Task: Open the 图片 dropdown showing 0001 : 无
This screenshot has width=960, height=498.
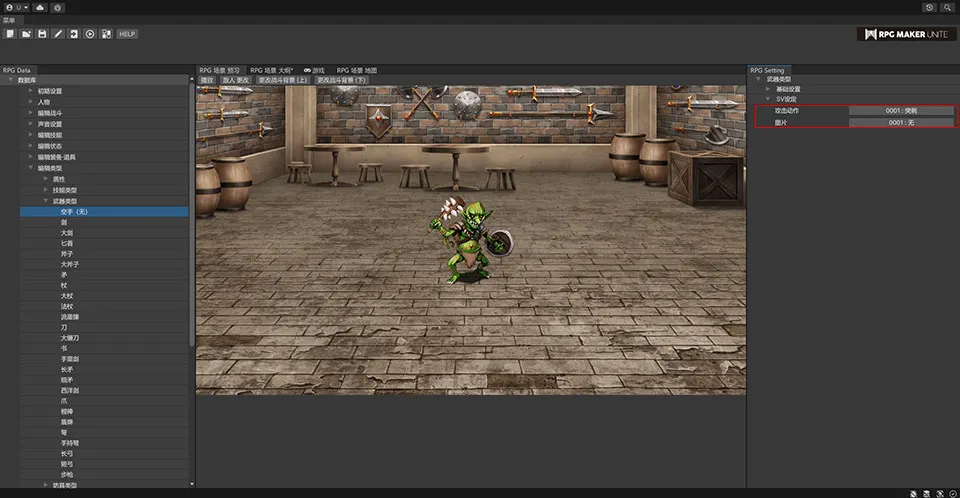Action: pos(901,122)
